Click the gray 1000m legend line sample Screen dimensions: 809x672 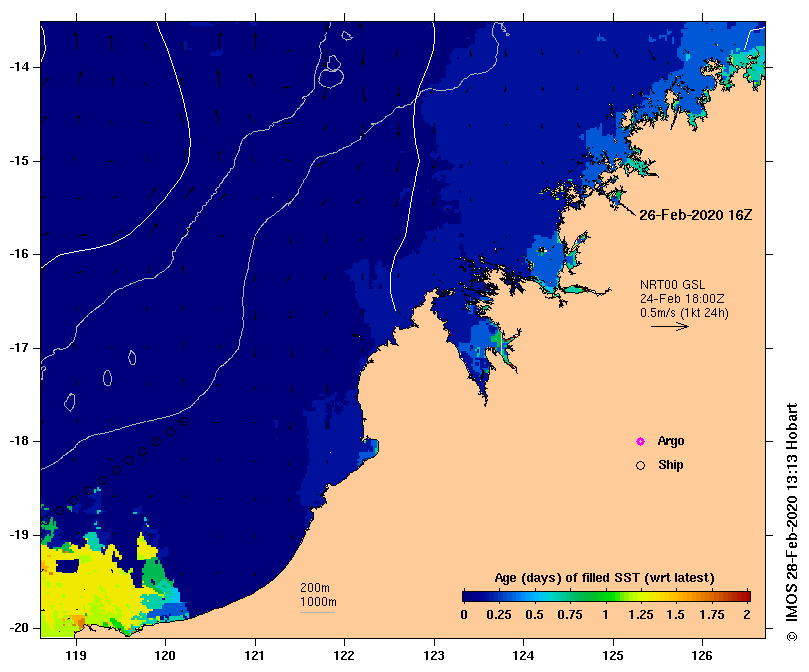(x=317, y=613)
